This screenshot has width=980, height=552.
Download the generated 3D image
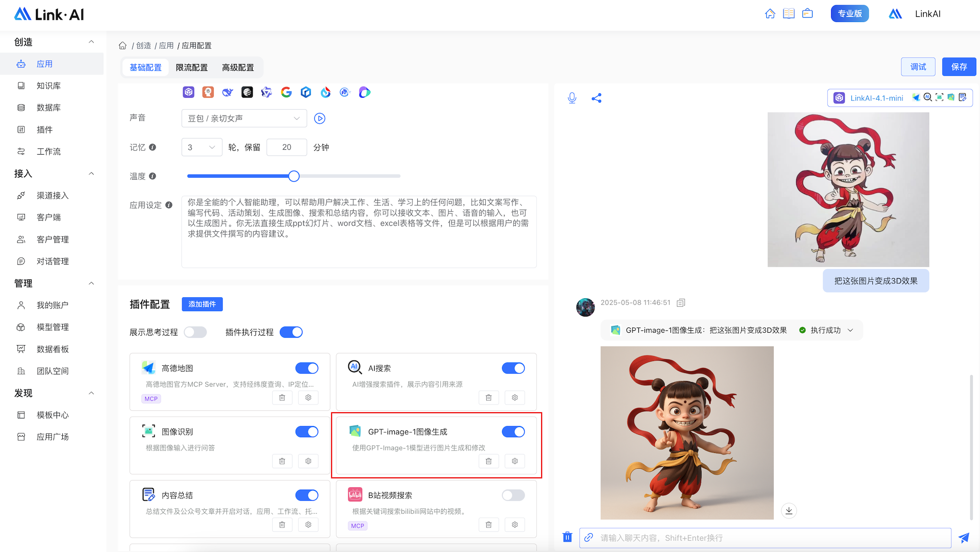pyautogui.click(x=789, y=510)
